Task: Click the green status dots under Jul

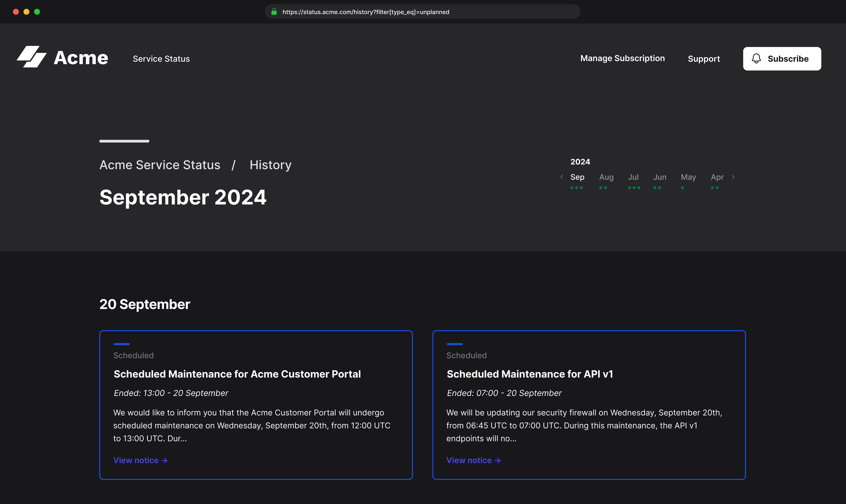Action: (634, 188)
